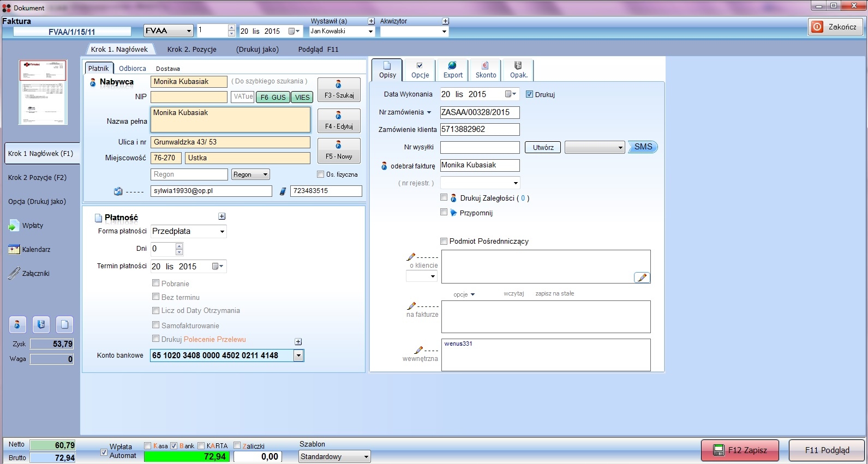Toggle the Drukuj checkbox next to date

[x=529, y=94]
